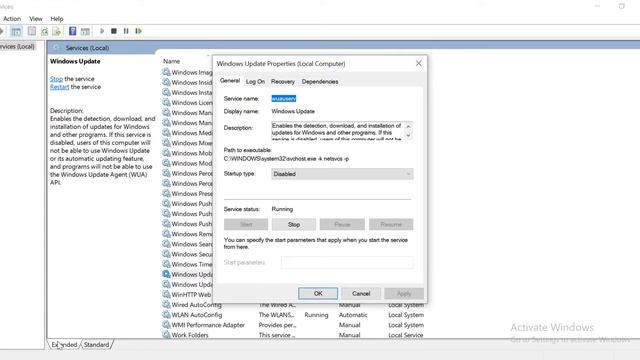
Task: Click the gear icon beside Windows Insid service
Action: point(166,82)
